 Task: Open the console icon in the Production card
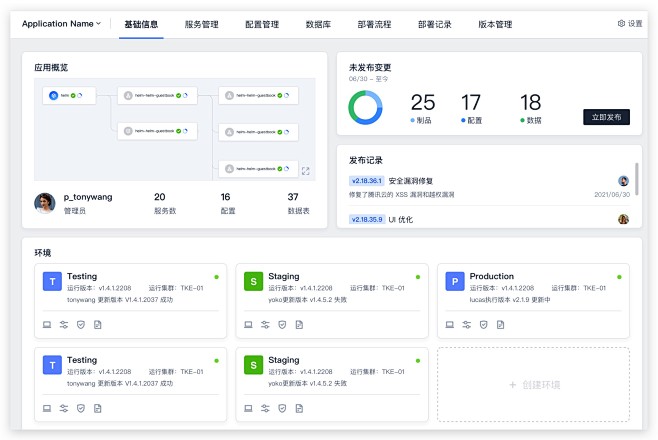coord(450,324)
